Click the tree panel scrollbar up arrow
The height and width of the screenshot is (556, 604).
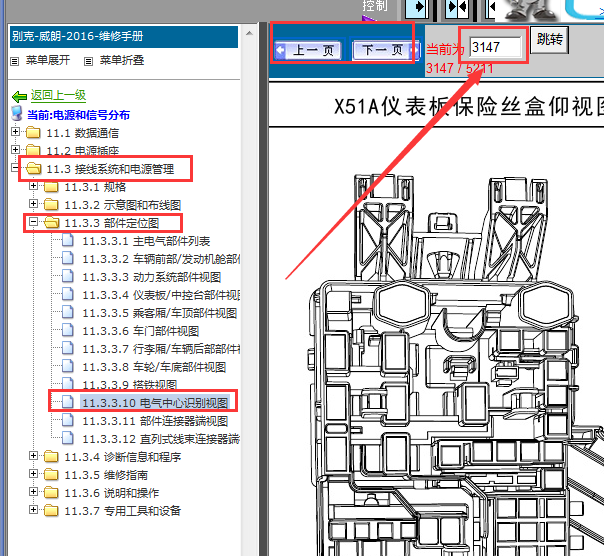[249, 33]
